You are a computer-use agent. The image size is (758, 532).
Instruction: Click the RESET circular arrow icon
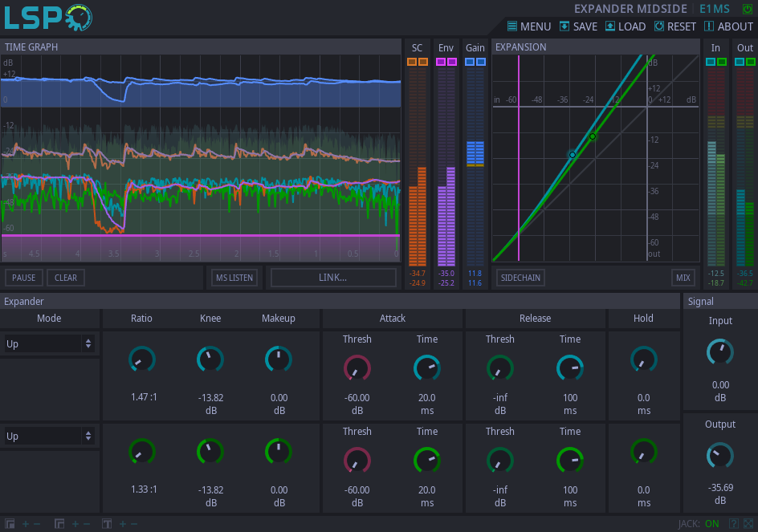pyautogui.click(x=659, y=26)
